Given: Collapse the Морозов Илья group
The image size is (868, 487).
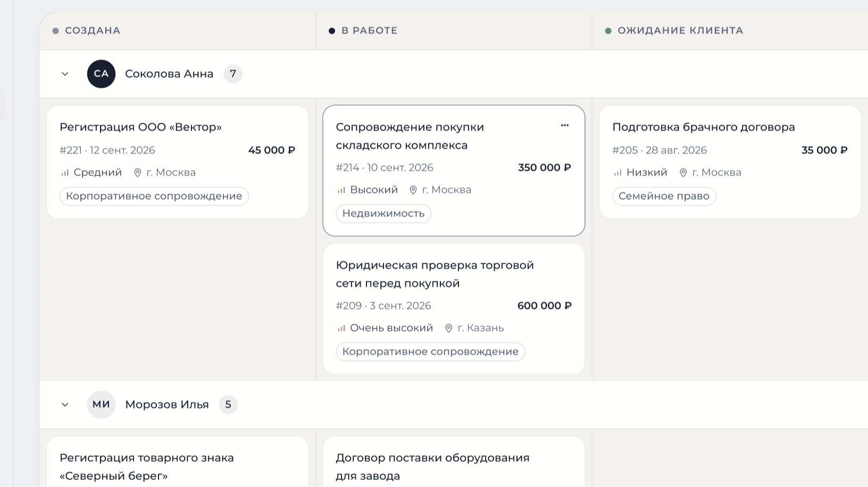Looking at the screenshot, I should [65, 405].
